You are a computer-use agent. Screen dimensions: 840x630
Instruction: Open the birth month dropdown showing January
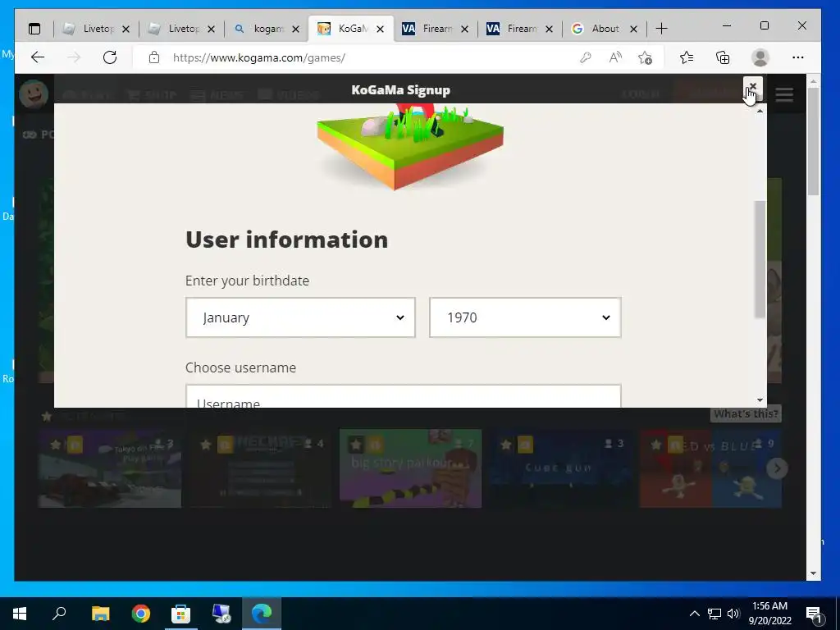pos(300,317)
